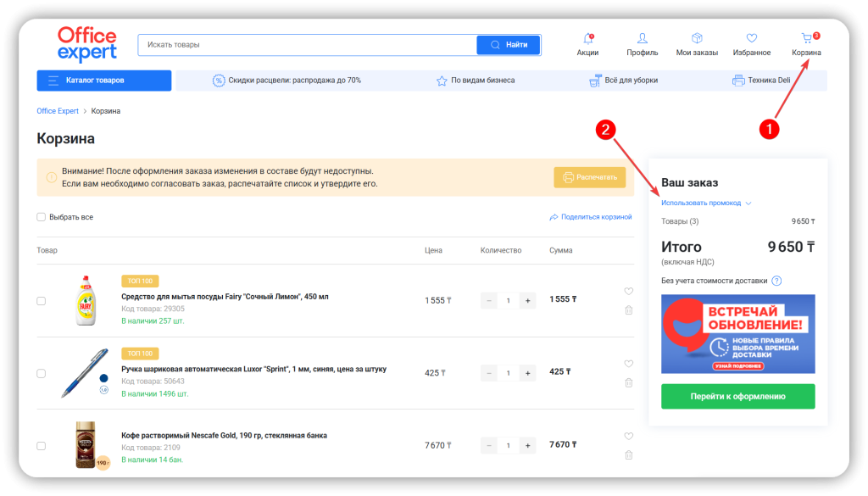
Task: Open the Fairy bottle product thumbnail
Action: click(86, 301)
